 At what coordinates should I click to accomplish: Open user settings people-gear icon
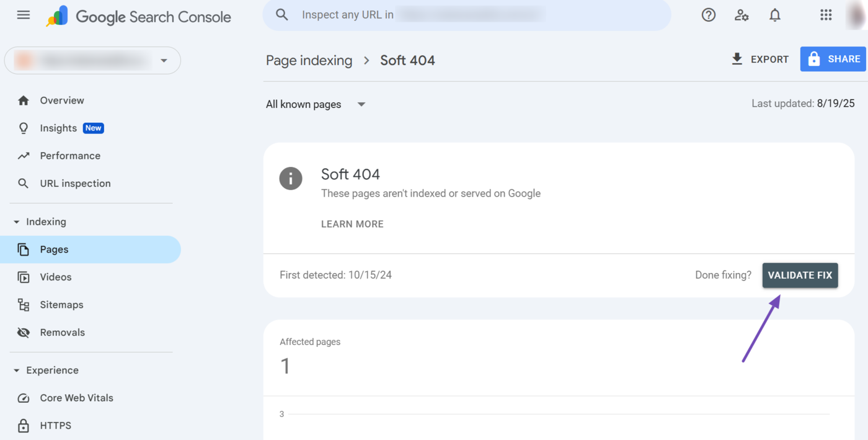742,15
